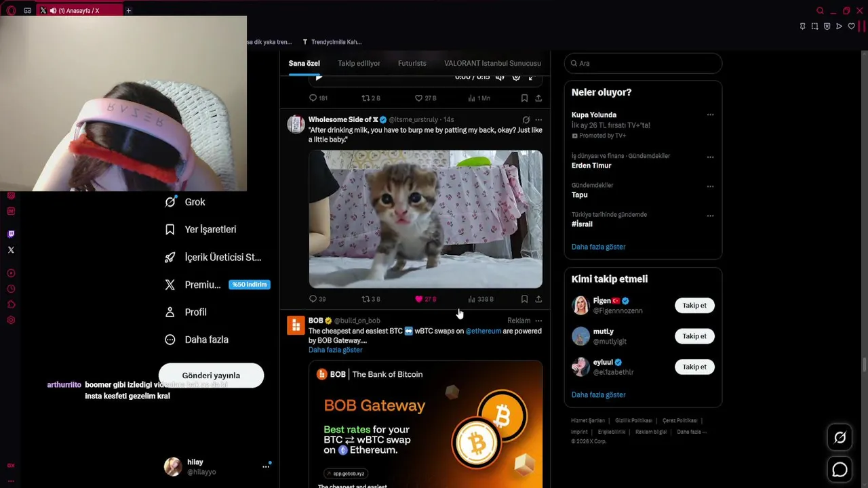Open history clock in Opera sidebar

click(x=11, y=289)
